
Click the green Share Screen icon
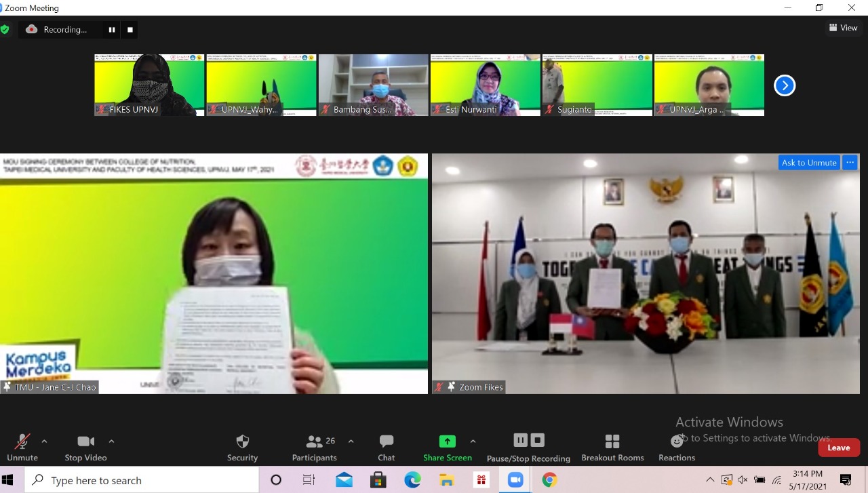(447, 441)
